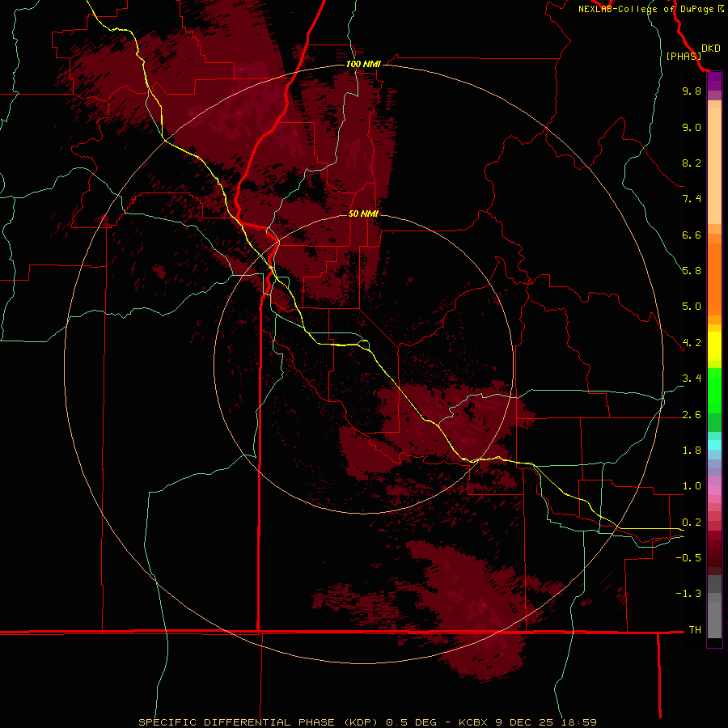Select the 1.0 scale value
The image size is (728, 728).
click(692, 486)
